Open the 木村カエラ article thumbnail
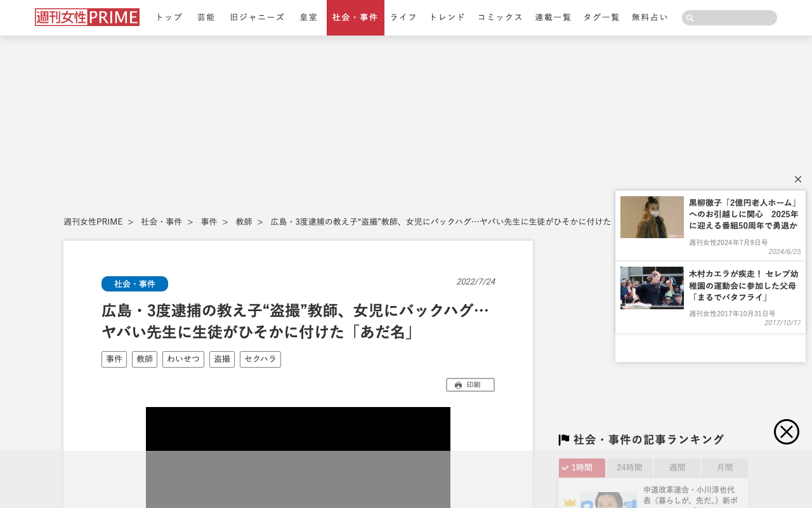This screenshot has height=508, width=812. (x=652, y=288)
